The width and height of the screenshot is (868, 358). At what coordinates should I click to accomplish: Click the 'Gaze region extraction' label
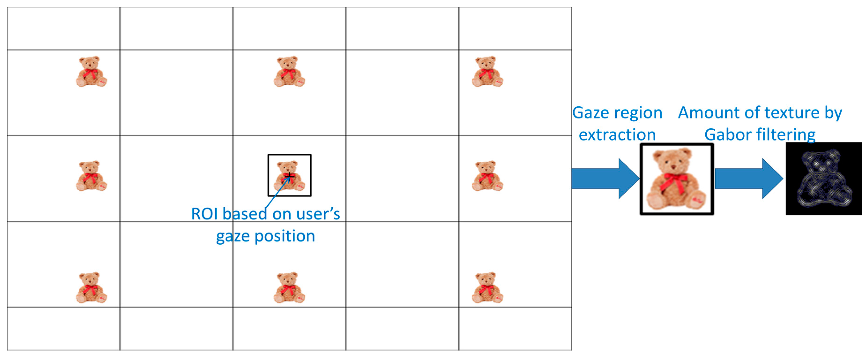617,123
